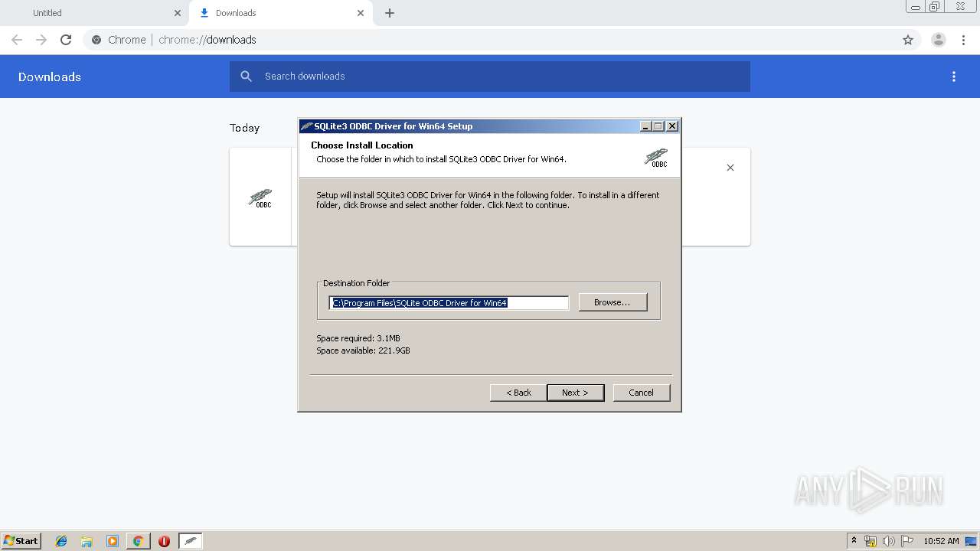This screenshot has height=551, width=980.
Task: Open Chrome profile avatar
Action: 939,40
